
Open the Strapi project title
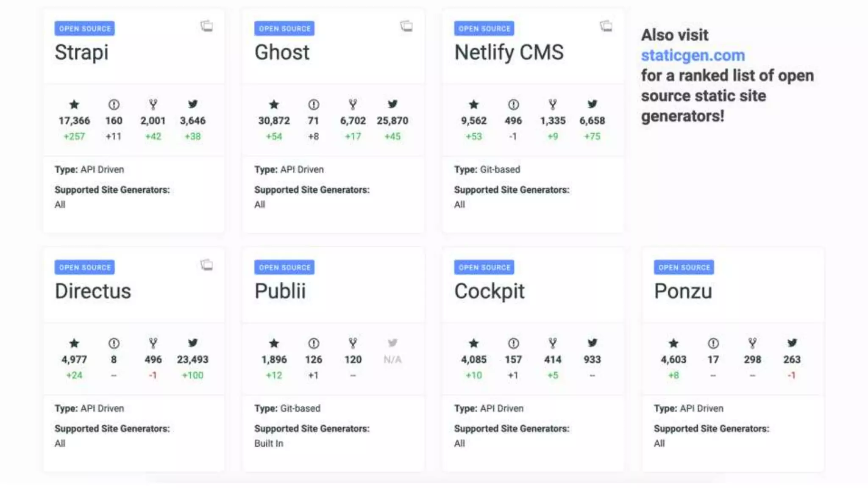(x=81, y=53)
